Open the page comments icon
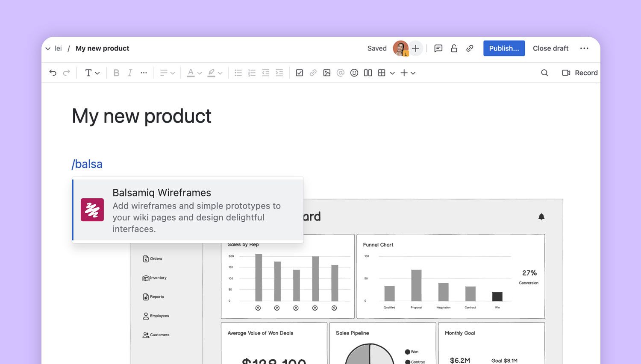 click(x=438, y=48)
